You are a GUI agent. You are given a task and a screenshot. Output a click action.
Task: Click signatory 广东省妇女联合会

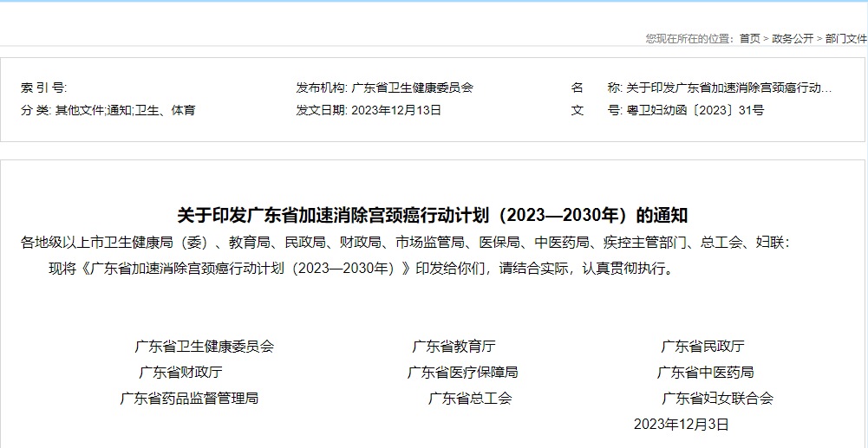point(718,399)
